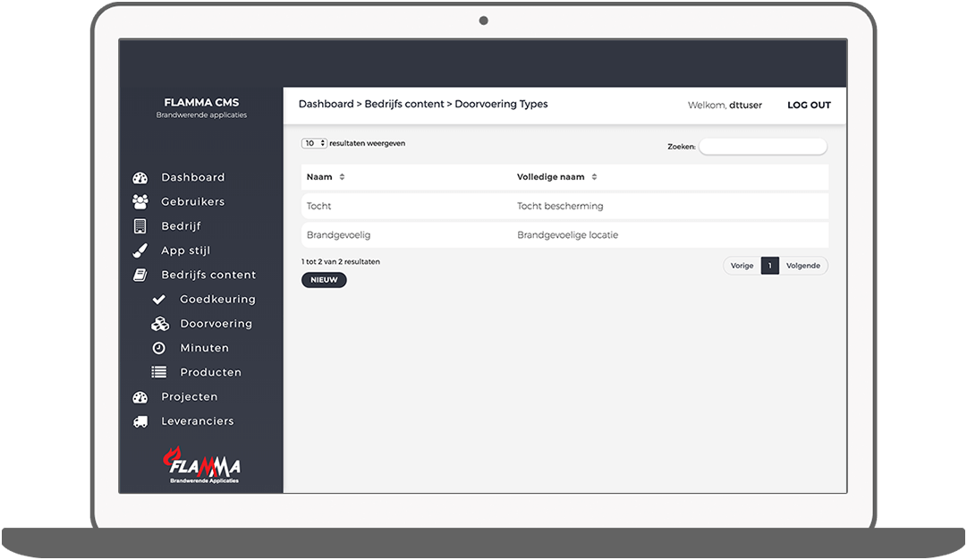The height and width of the screenshot is (560, 967).
Task: Select page 1 in pagination
Action: (x=769, y=266)
